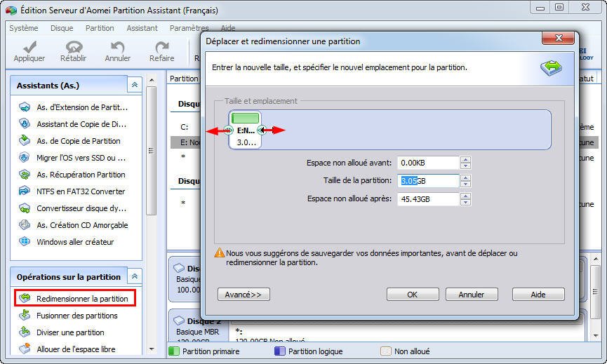Screen dimensions: 607x364
Task: Collapse the Assistants (As.) panel
Action: tap(135, 85)
